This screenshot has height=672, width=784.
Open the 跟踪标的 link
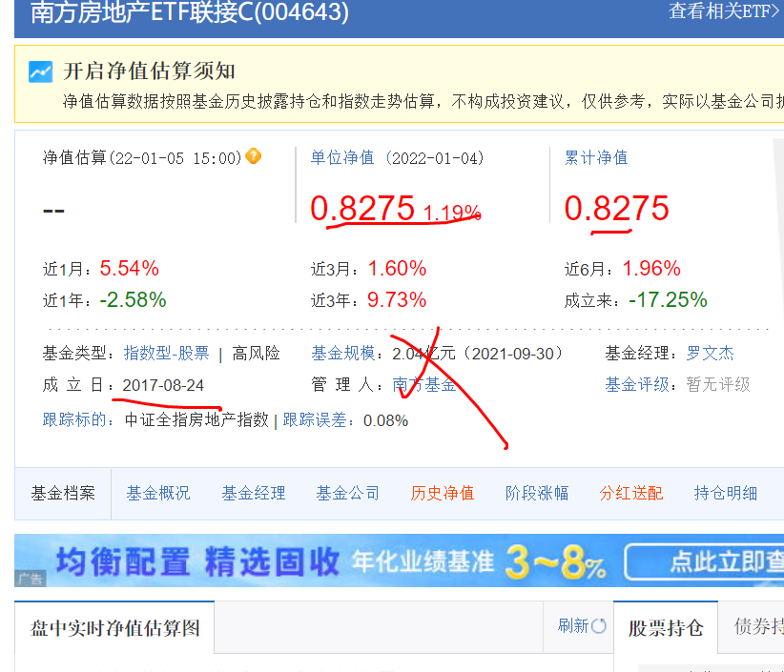[74, 419]
